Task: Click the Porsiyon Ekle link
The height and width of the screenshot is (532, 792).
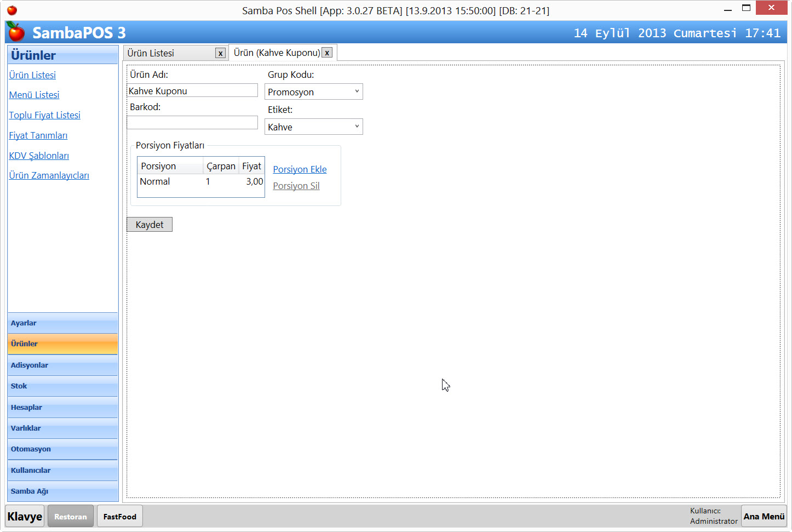Action: pos(300,169)
